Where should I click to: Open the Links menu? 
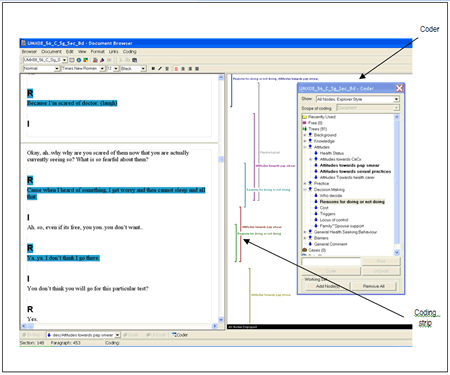(114, 52)
